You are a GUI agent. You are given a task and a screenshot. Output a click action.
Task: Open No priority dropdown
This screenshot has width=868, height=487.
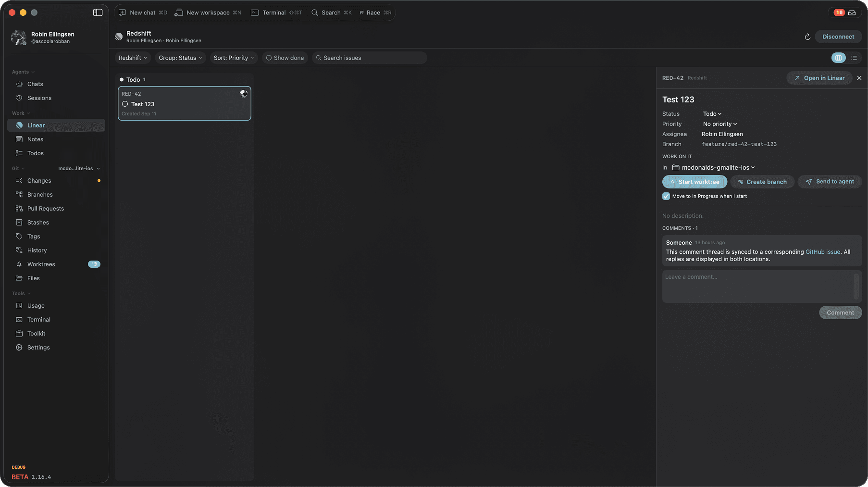click(x=720, y=124)
